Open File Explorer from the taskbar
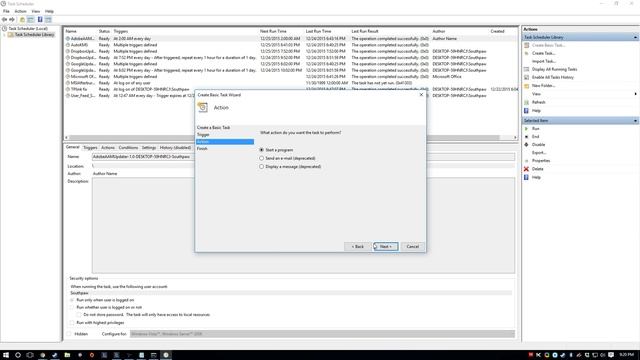The image size is (640, 360). (67, 355)
